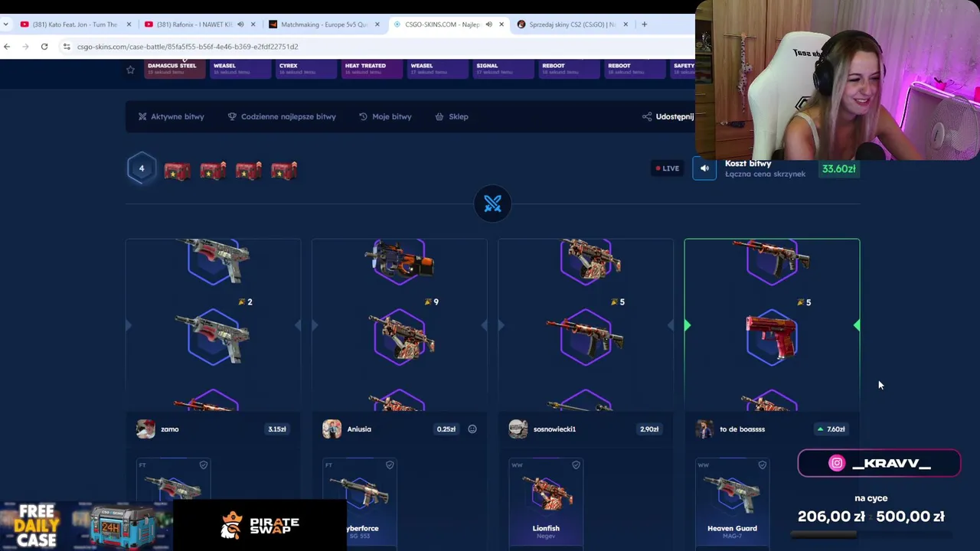Click the Heaven Guard MAG-7 skin card
Viewport: 980px width, 551px height.
(x=732, y=504)
